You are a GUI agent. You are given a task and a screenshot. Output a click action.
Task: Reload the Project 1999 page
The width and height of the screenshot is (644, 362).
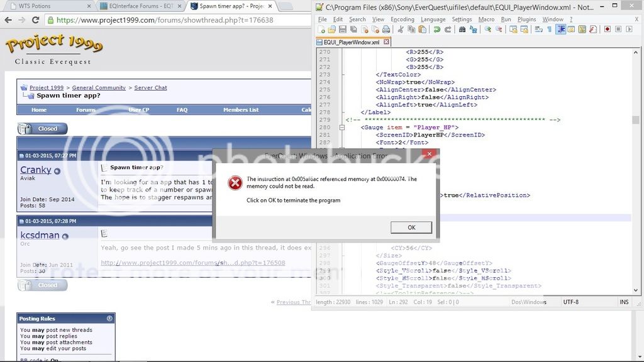(x=36, y=19)
